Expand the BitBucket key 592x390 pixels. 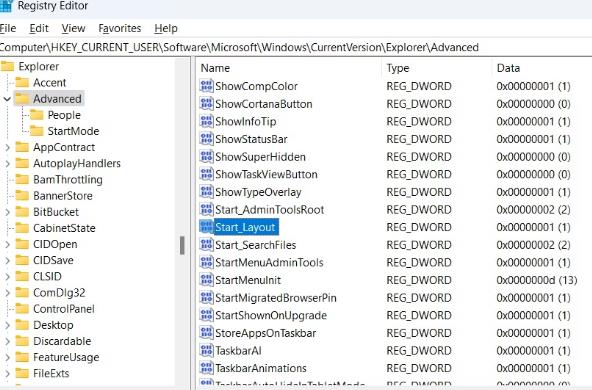pyautogui.click(x=7, y=212)
